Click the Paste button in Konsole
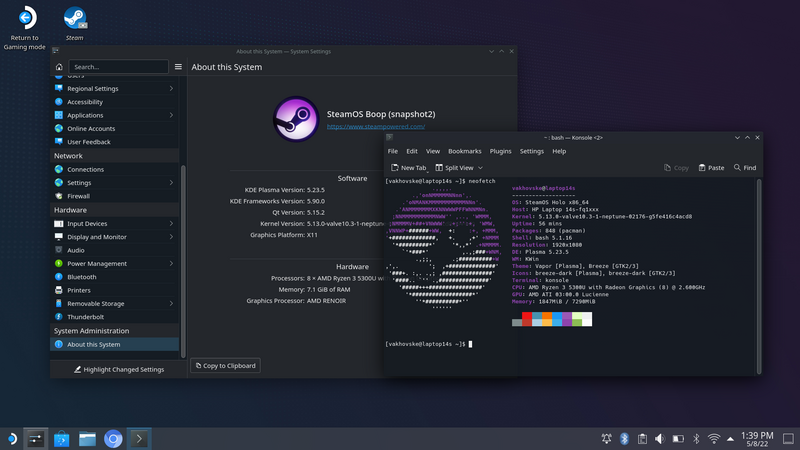Image resolution: width=800 pixels, height=450 pixels. [x=711, y=168]
